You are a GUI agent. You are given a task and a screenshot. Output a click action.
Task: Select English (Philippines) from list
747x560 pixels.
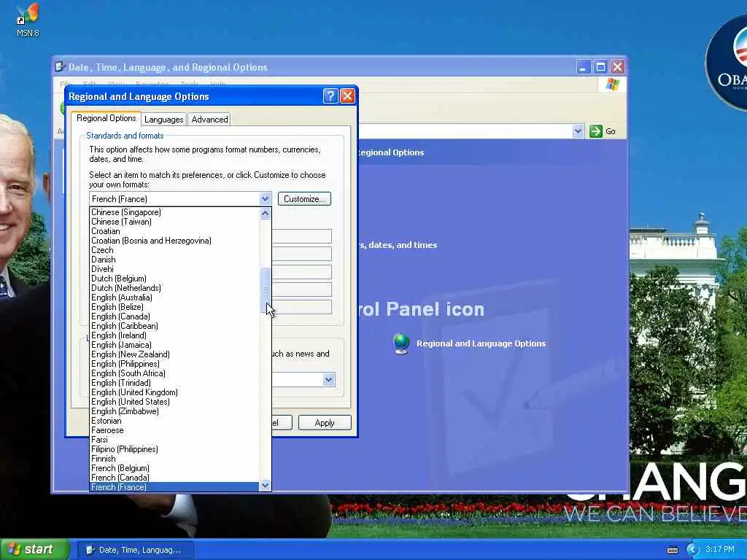[174, 365]
